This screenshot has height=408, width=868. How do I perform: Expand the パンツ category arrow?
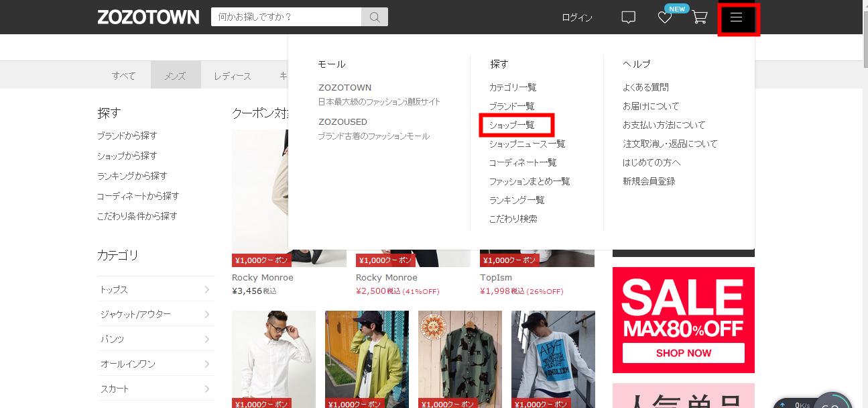(206, 339)
